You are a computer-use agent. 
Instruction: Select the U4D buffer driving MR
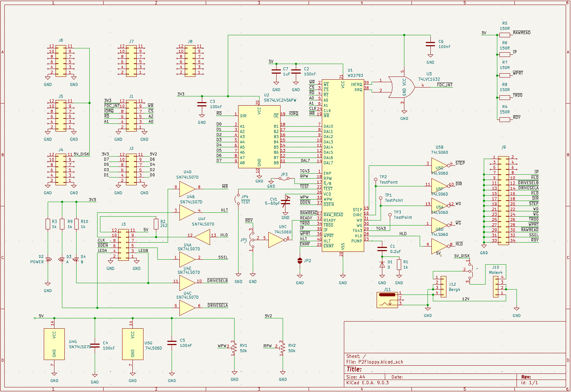187,189
